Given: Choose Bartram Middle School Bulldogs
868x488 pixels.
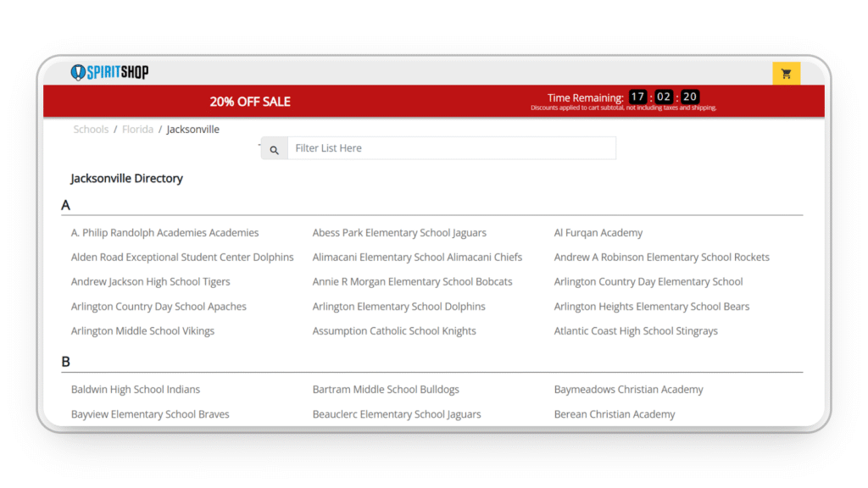Looking at the screenshot, I should coord(386,390).
